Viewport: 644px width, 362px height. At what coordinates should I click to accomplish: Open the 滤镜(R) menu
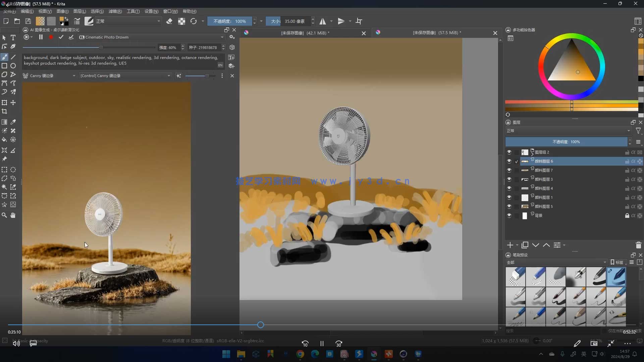115,11
